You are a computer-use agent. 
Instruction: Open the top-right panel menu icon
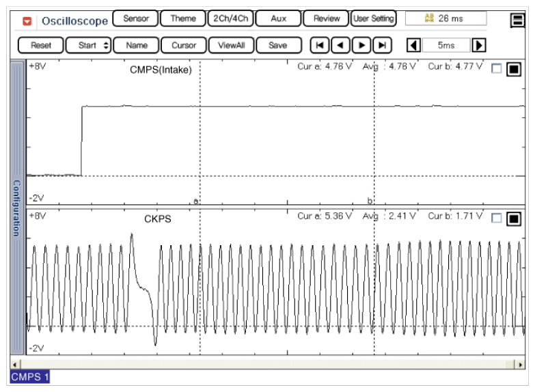point(517,20)
